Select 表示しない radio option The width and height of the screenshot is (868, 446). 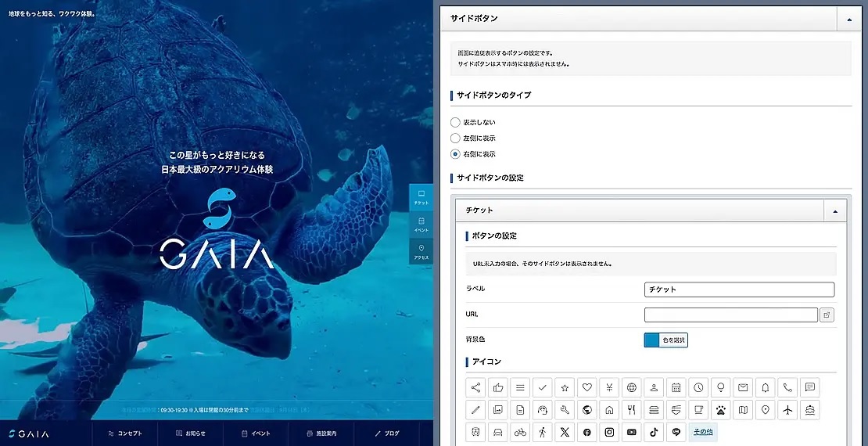click(456, 123)
